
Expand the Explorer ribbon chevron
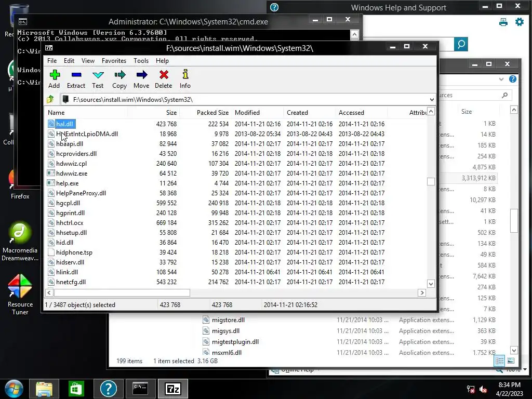(501, 79)
